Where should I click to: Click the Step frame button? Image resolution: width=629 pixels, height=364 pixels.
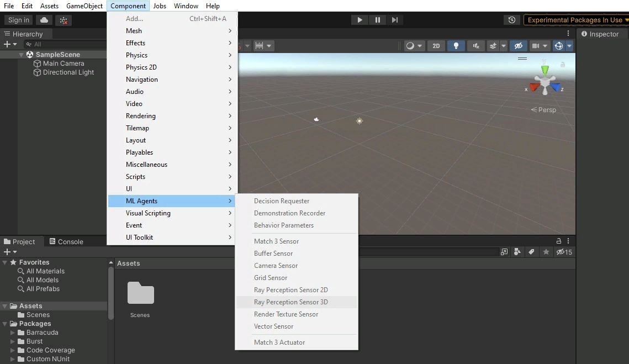(x=395, y=20)
